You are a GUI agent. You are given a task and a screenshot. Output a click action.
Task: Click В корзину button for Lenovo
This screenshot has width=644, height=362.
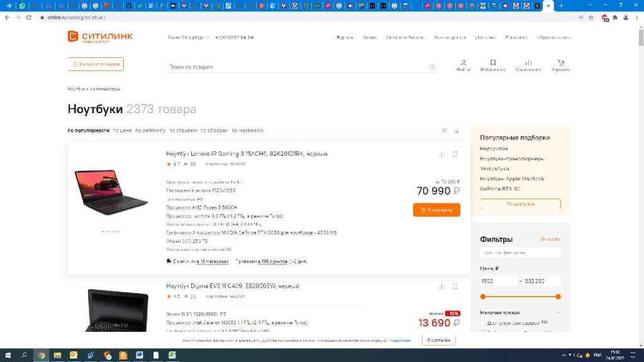click(436, 210)
